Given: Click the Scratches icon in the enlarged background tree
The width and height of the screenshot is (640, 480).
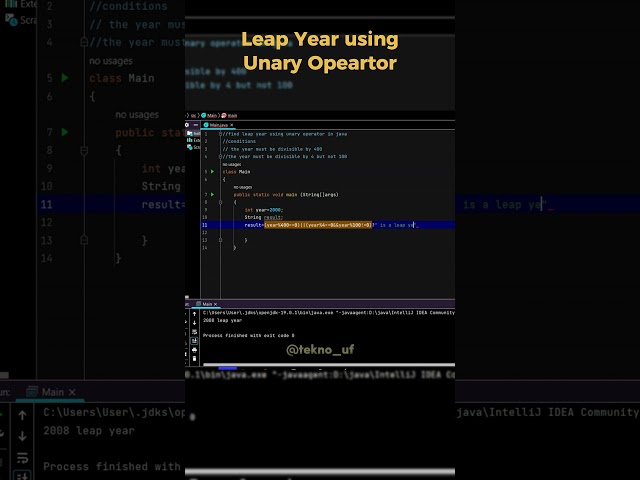Looking at the screenshot, I should click(12, 19).
